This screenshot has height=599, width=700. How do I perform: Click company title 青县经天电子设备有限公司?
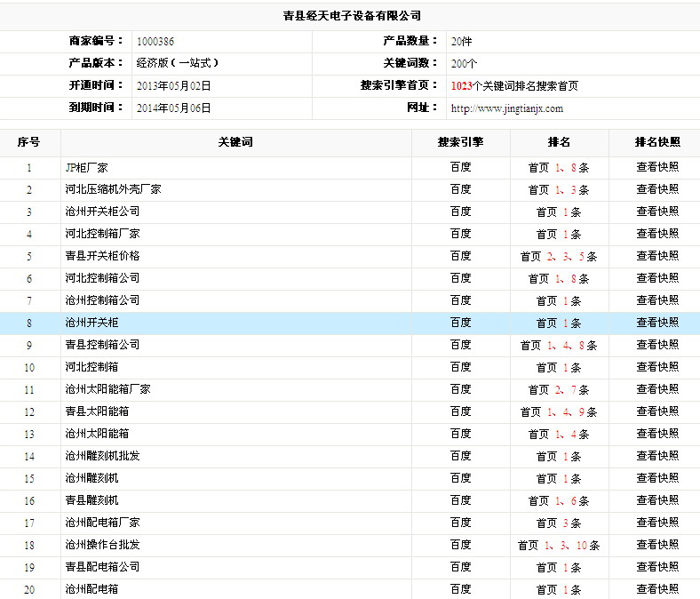click(x=352, y=16)
